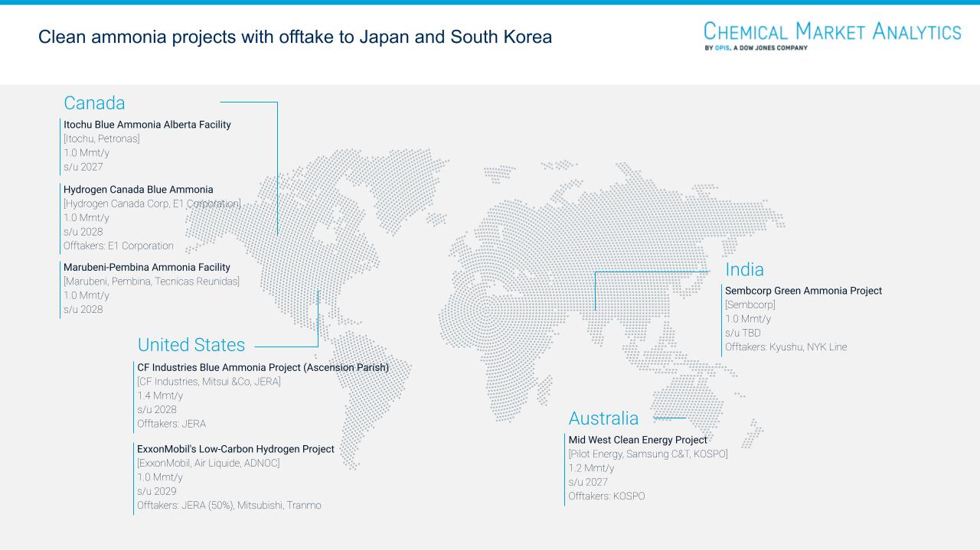
Task: Click Offtakers: KOSPO text
Action: [606, 496]
